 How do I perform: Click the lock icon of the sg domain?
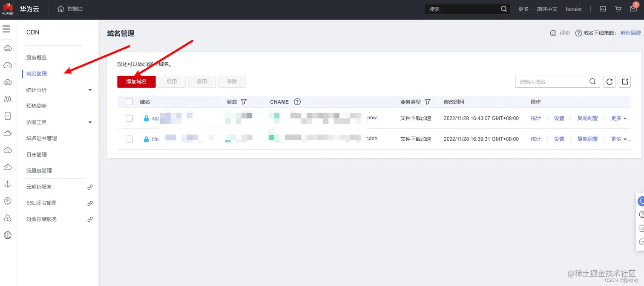tap(146, 118)
